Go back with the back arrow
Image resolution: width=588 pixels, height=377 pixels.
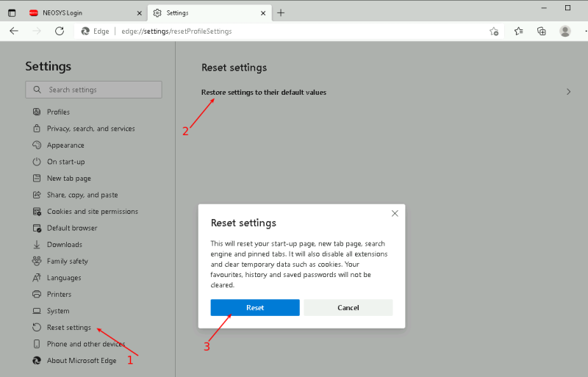coord(14,31)
